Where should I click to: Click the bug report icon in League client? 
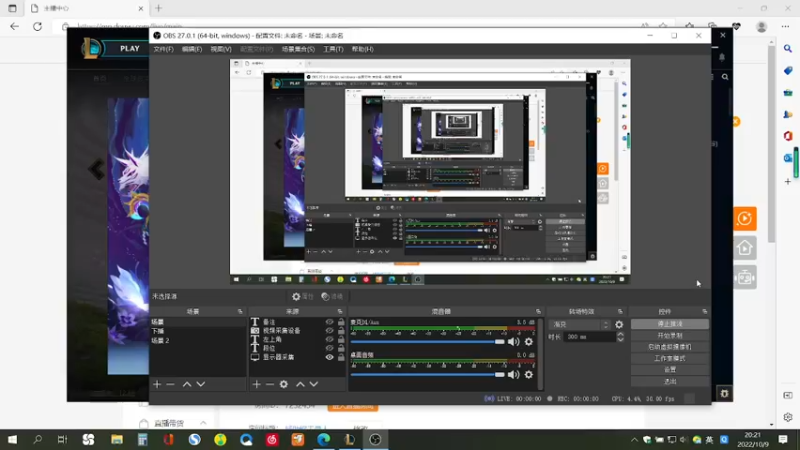(x=724, y=393)
